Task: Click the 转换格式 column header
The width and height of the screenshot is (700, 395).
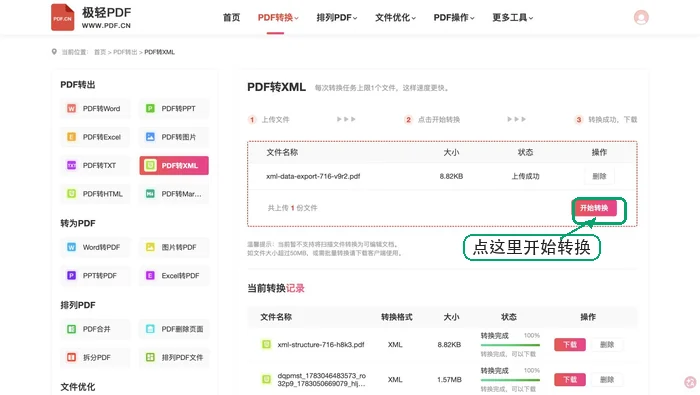Action: pos(396,317)
